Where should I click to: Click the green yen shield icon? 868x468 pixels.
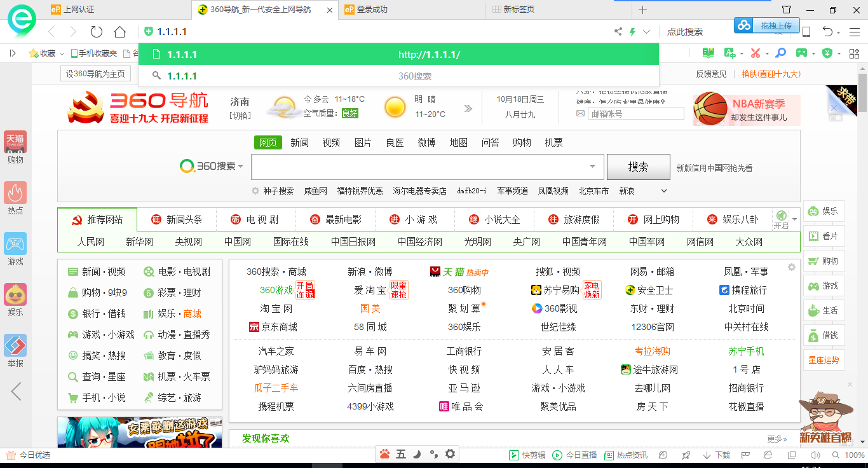point(827,53)
